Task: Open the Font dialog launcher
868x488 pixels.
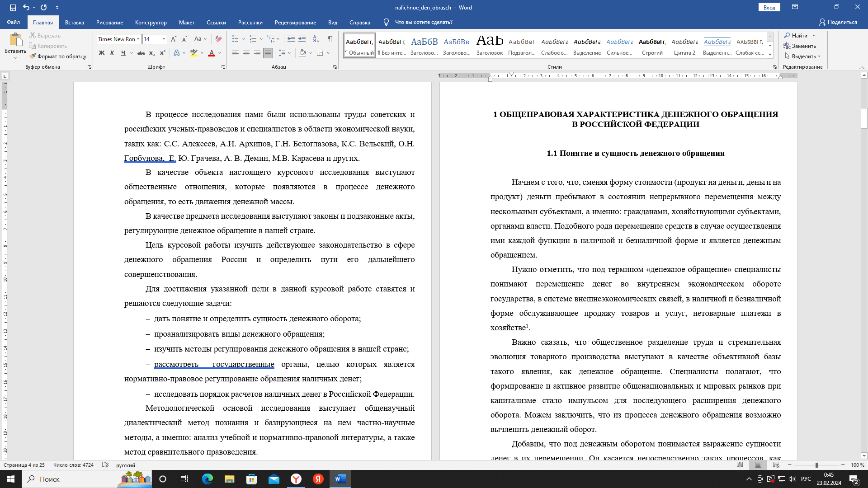Action: click(x=223, y=67)
